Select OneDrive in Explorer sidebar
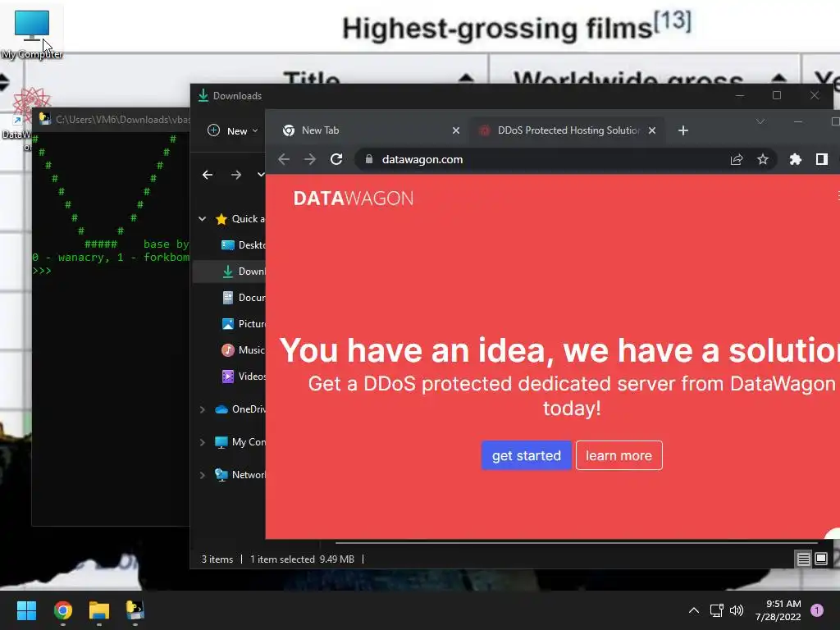The width and height of the screenshot is (840, 630). tap(240, 409)
